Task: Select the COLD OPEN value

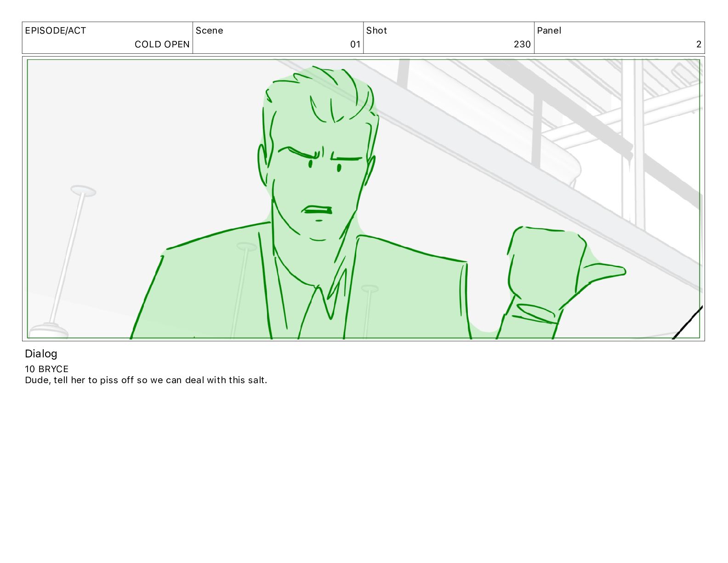Action: click(162, 45)
